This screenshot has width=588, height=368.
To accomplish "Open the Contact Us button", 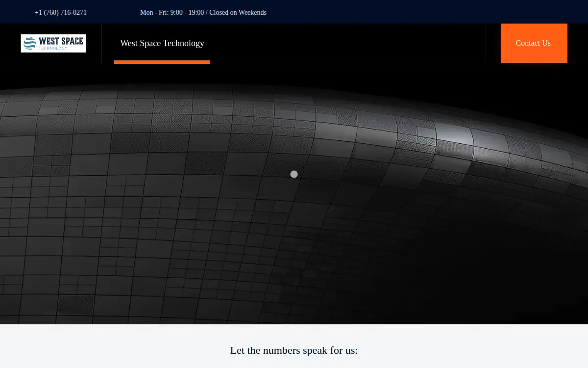I will coord(534,43).
